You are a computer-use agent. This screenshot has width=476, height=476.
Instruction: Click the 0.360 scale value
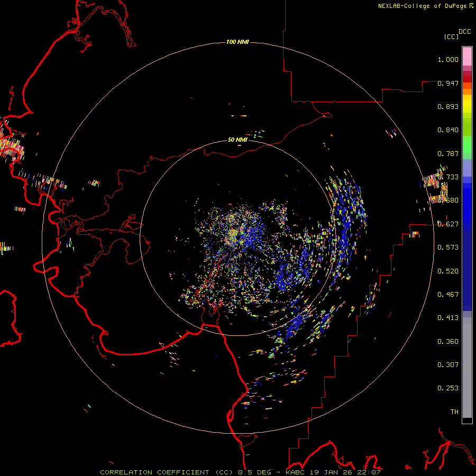[x=448, y=342]
